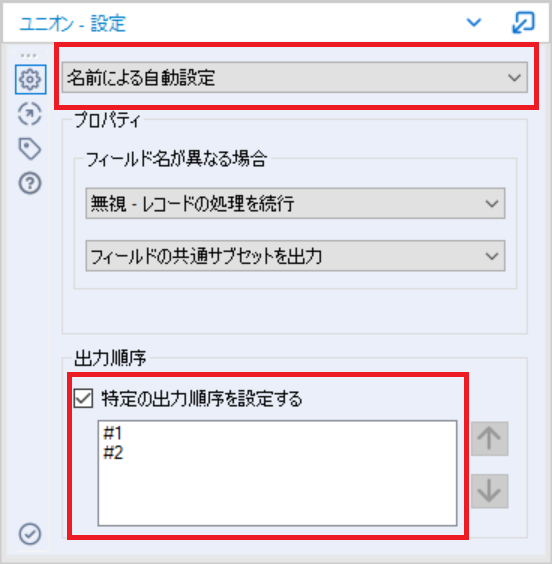
Task: Open the フィールドの共通サブセットを出力 dropdown
Action: (x=295, y=256)
